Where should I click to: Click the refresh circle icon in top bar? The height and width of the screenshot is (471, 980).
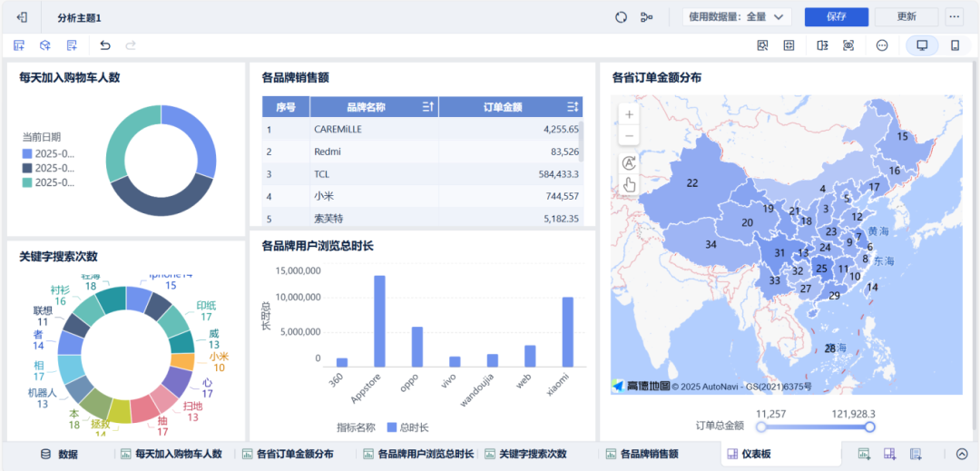621,17
